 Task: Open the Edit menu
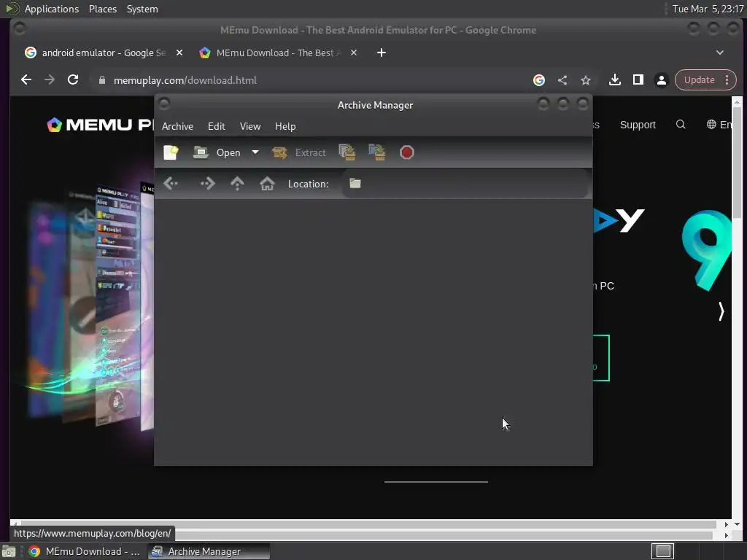click(x=216, y=126)
